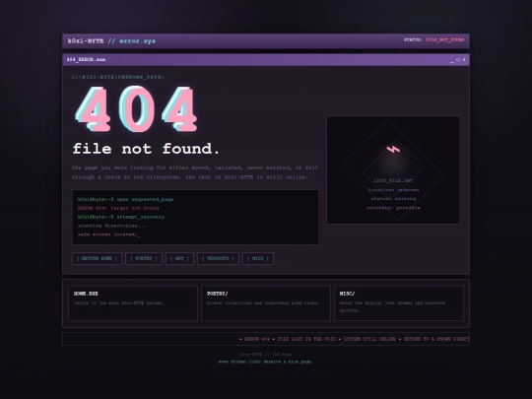Click 'scanning directories...' terminal line
532x399 pixels.
coord(112,226)
